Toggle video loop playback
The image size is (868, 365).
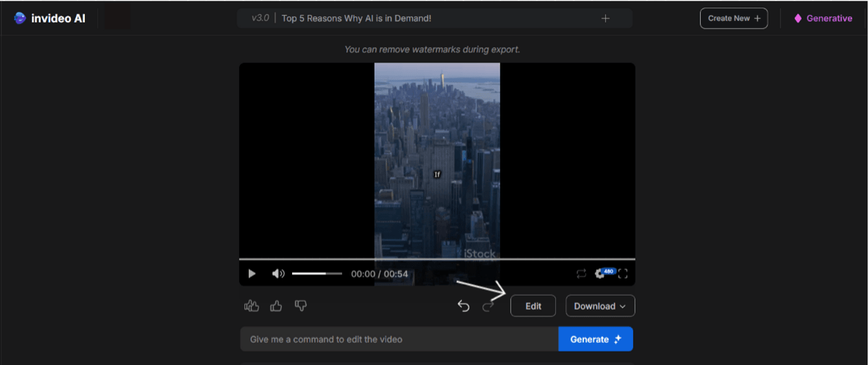point(580,273)
